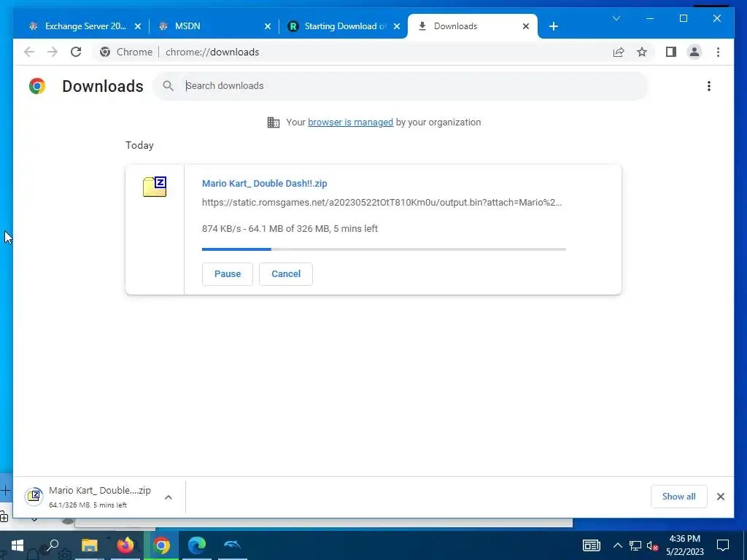
Task: Close the MSDN tab
Action: (268, 26)
